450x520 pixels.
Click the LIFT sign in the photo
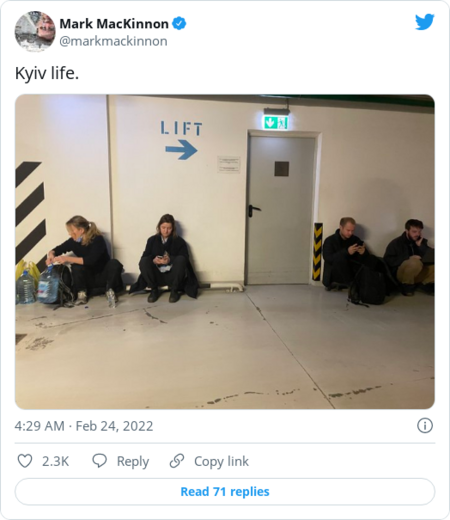[182, 129]
